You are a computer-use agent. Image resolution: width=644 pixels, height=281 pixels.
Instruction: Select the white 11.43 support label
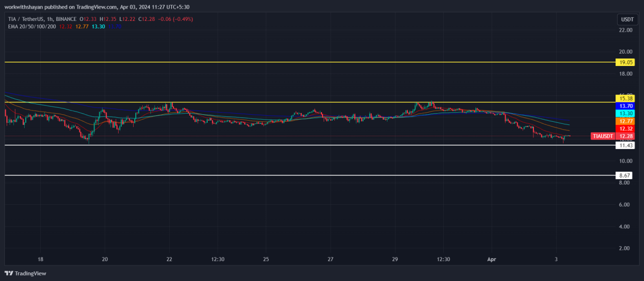coord(626,145)
